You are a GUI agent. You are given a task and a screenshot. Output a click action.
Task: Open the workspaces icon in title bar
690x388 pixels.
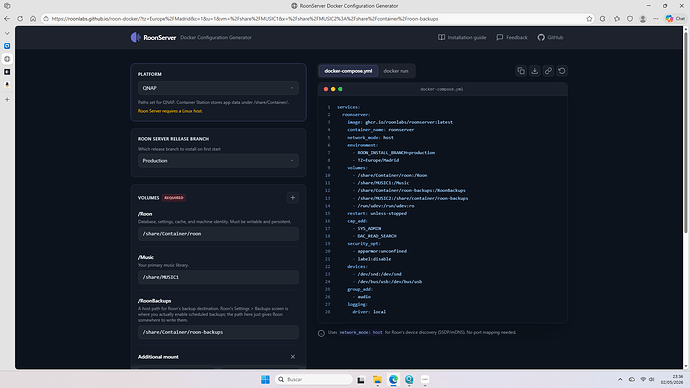[7, 6]
